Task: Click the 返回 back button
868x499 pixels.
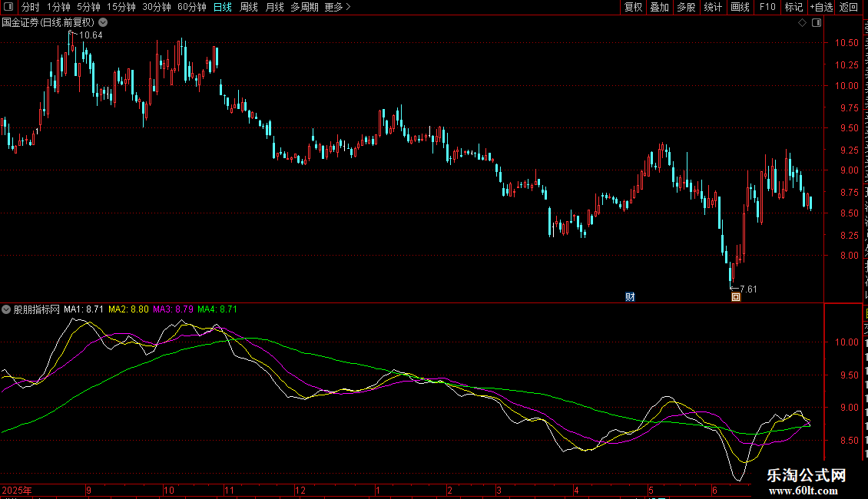Action: pos(849,7)
